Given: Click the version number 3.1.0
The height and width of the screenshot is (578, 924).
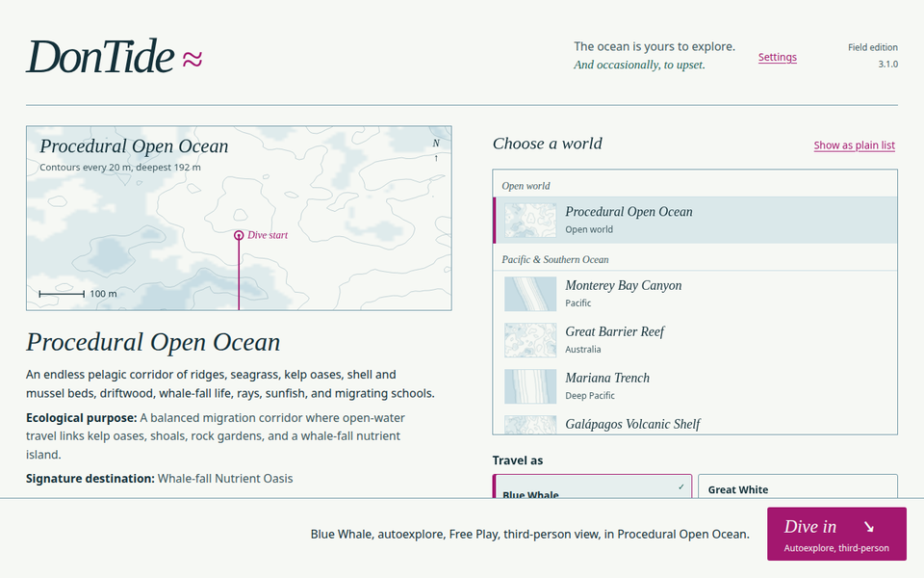Looking at the screenshot, I should (x=888, y=65).
